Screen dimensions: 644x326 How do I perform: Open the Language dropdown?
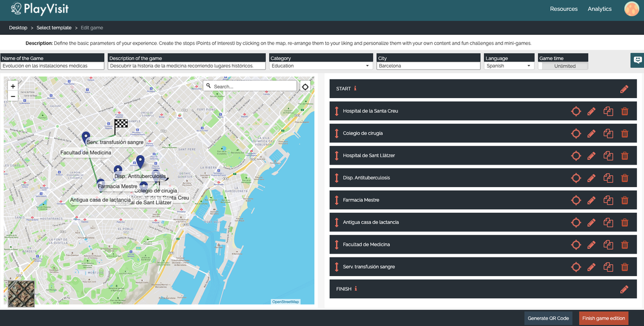[x=509, y=66]
